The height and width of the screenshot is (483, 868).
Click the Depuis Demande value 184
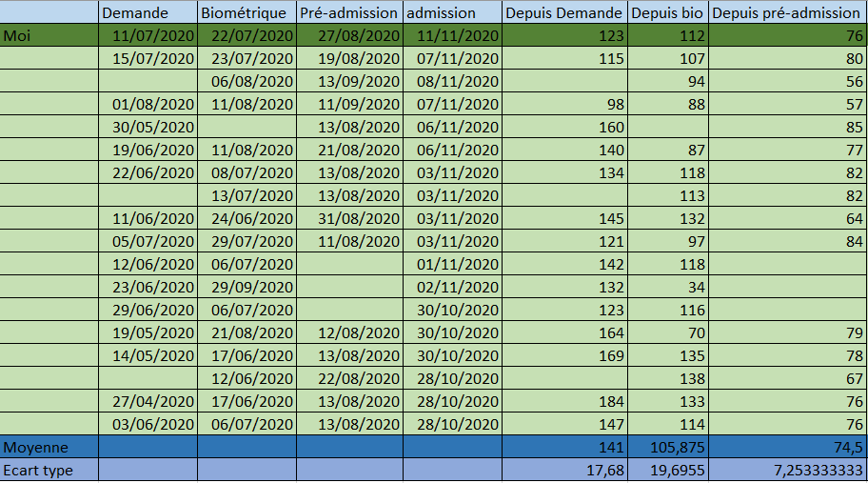(564, 401)
